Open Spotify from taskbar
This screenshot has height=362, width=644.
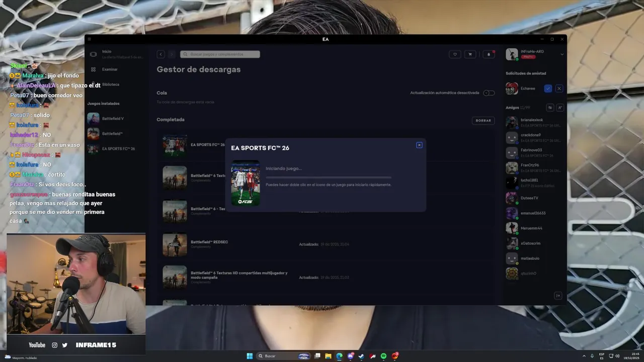[383, 356]
